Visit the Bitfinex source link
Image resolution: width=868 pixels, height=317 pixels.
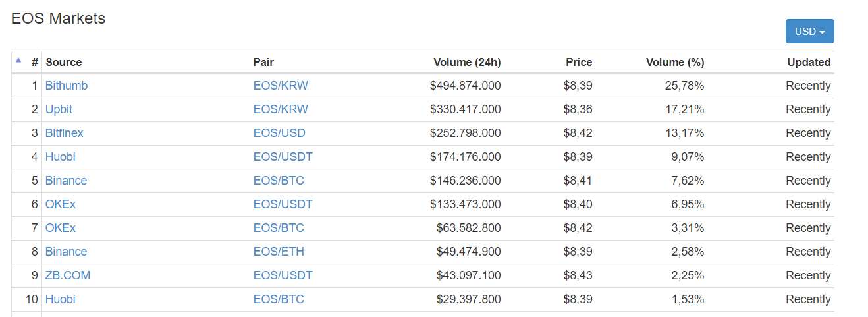[65, 133]
